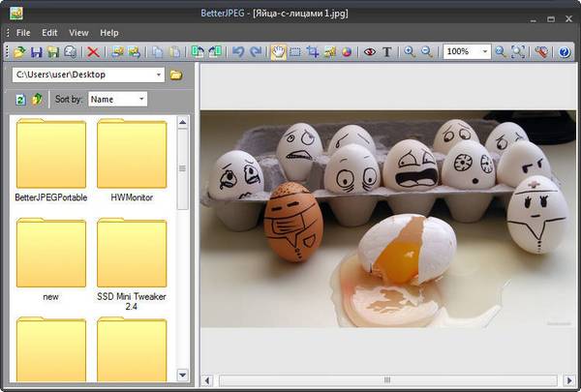Select the Crop tool

pyautogui.click(x=314, y=52)
